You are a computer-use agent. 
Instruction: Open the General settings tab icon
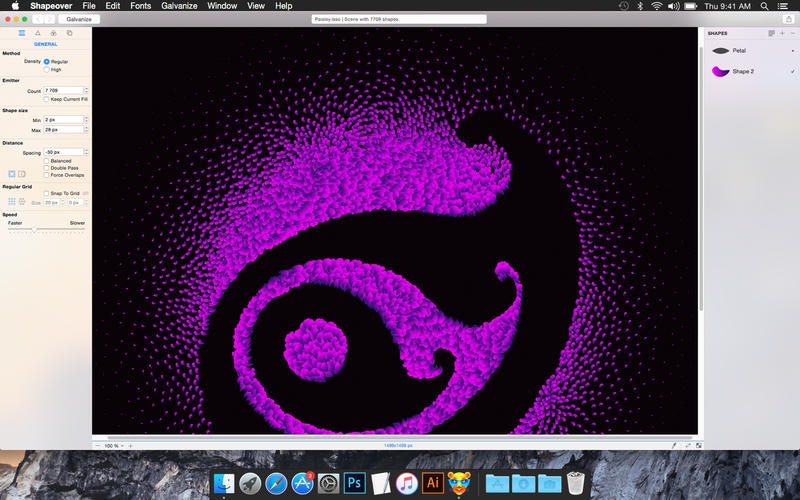click(21, 33)
